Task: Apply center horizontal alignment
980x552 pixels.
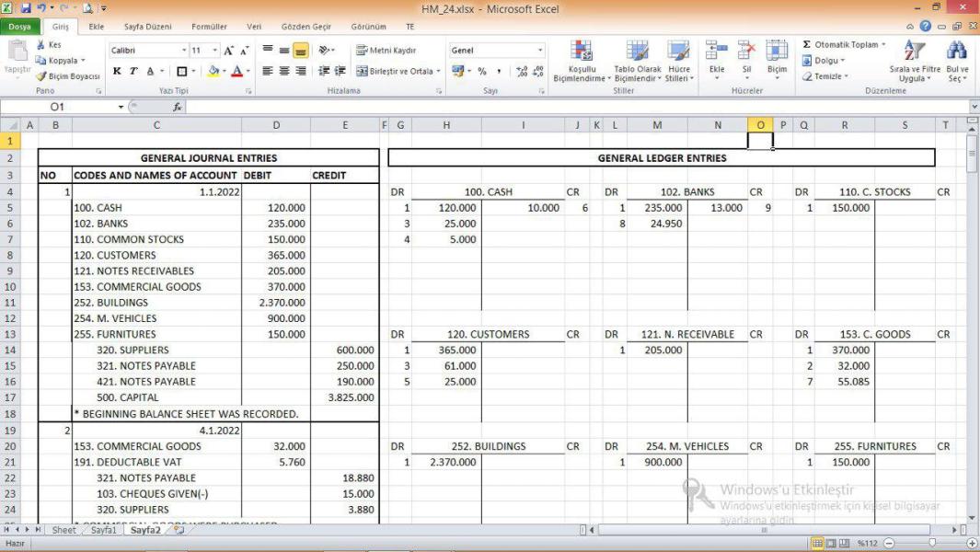Action: [x=284, y=71]
